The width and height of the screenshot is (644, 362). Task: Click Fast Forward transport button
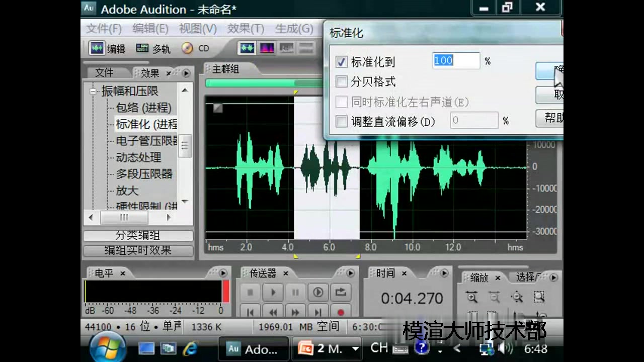[296, 312]
